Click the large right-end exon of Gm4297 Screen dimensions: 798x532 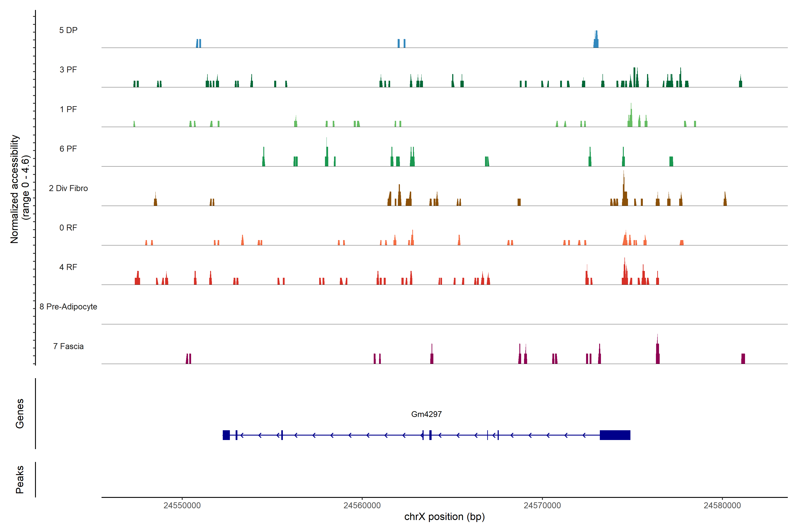[615, 435]
